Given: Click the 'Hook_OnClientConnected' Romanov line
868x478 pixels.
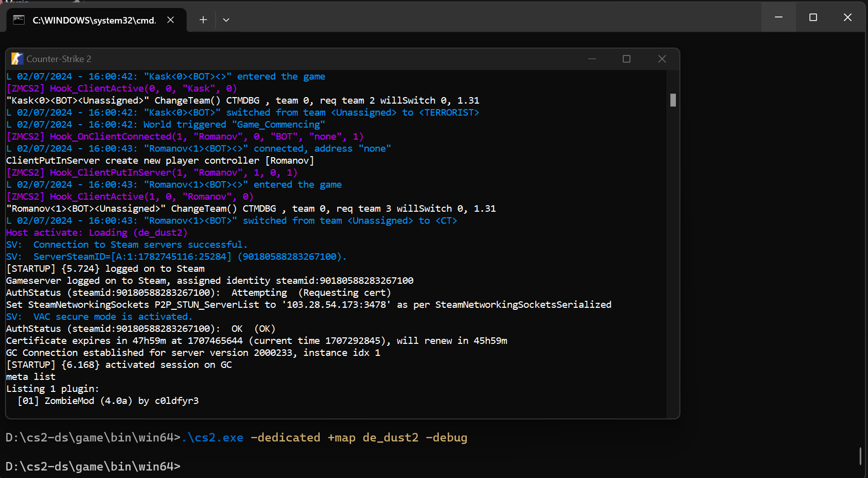Looking at the screenshot, I should click(185, 137).
